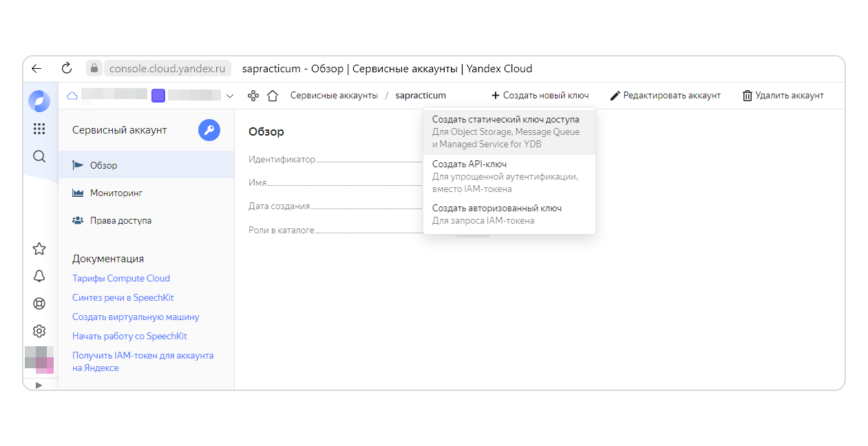Viewport: 868px width, 446px height.
Task: Open the Мониторинг section
Action: (146, 193)
